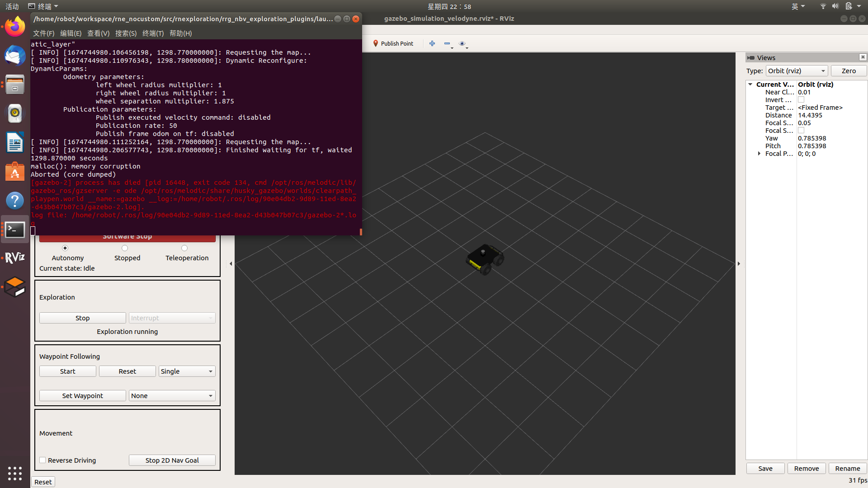Open the 文件(F) menu in terminal

pos(43,33)
